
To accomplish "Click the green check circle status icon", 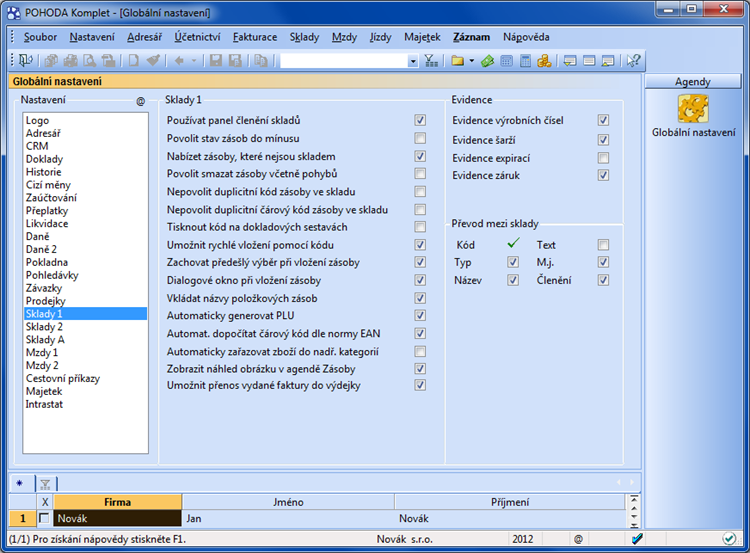I will 729,539.
